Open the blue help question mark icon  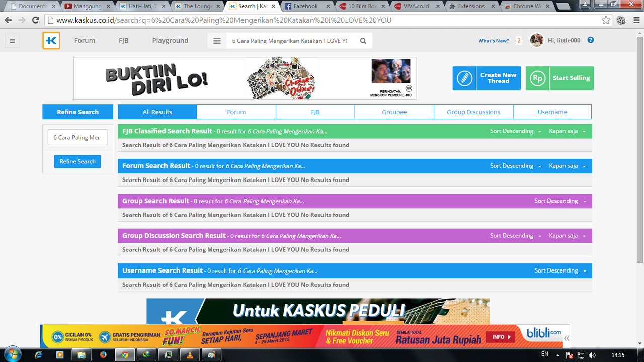[591, 40]
